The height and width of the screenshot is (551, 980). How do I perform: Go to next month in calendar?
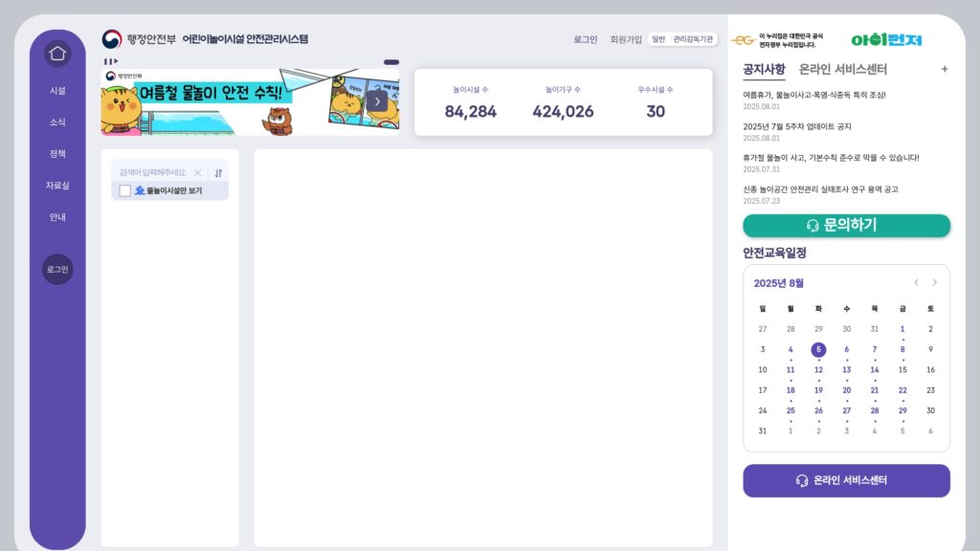coord(934,282)
